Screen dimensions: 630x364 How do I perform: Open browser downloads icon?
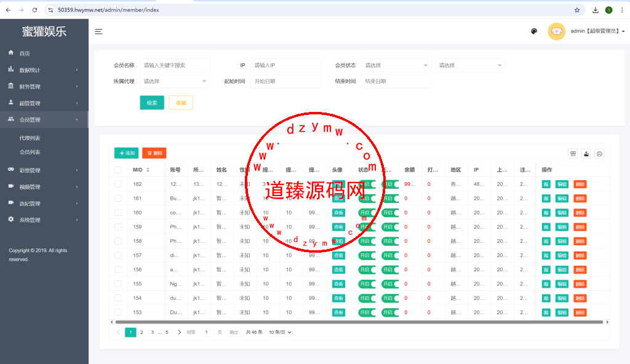[x=596, y=10]
